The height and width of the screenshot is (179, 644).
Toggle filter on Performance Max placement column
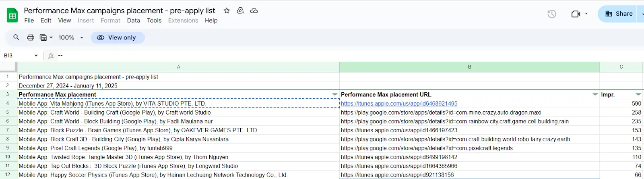coord(334,95)
